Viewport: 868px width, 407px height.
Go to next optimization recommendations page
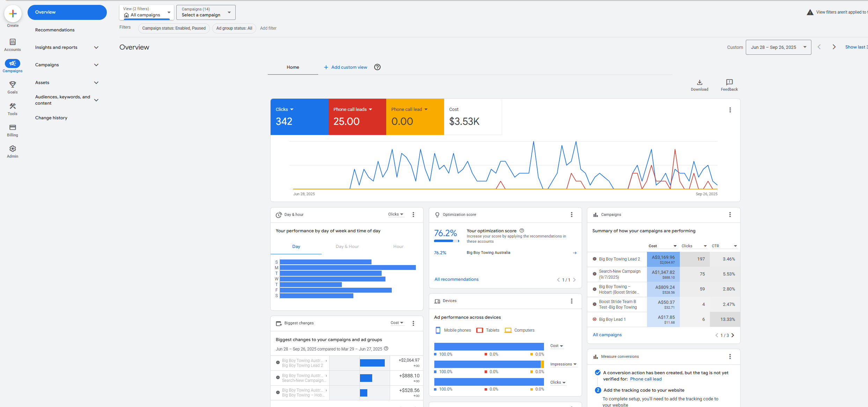[574, 280]
